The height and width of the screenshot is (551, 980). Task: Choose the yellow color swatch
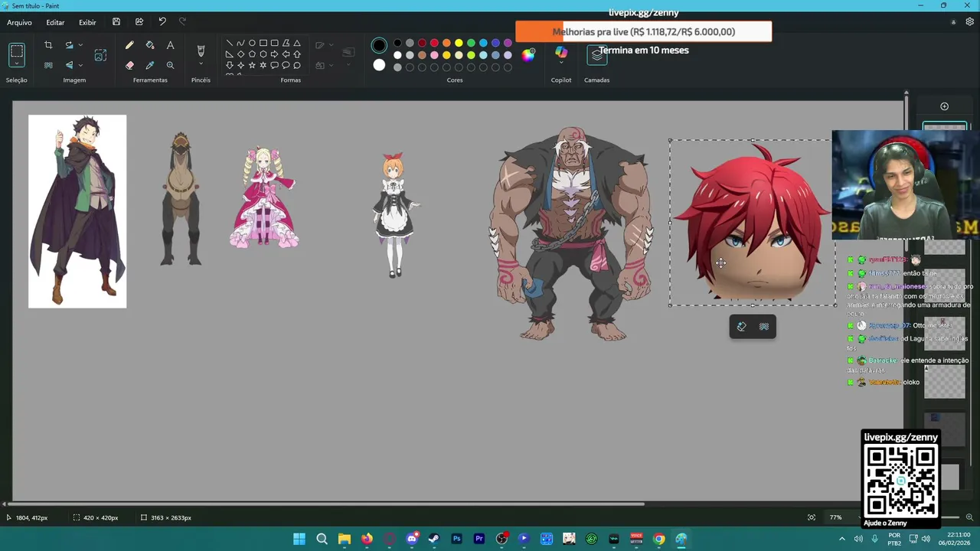pos(459,43)
